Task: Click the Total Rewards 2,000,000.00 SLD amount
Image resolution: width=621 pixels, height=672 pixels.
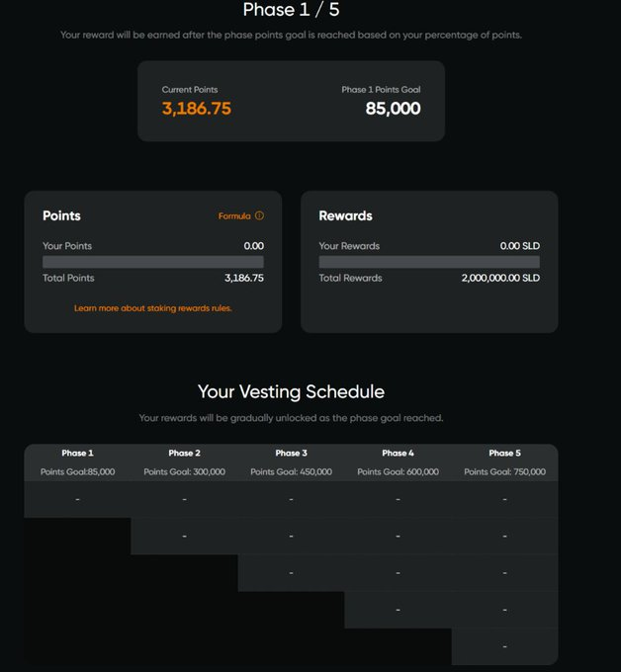Action: [x=500, y=278]
